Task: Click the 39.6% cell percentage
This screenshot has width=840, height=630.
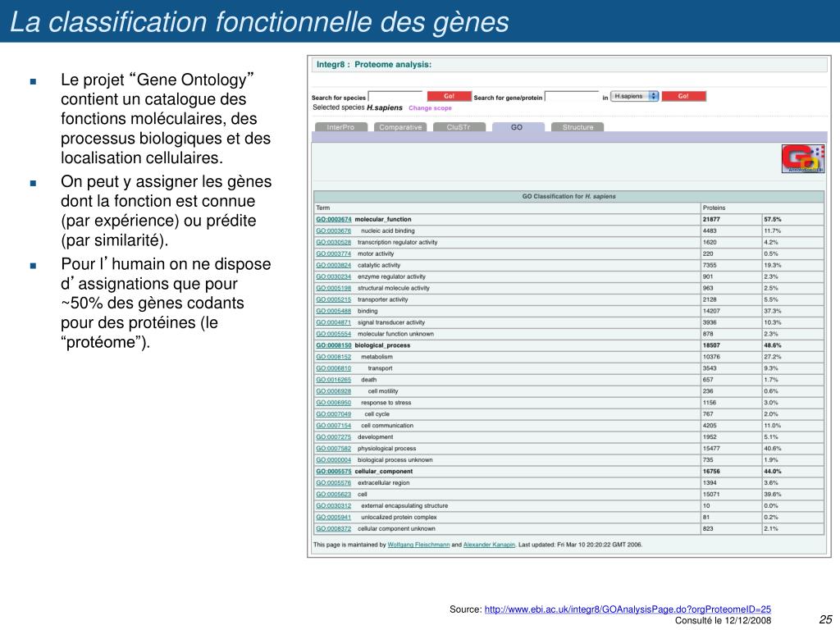Action: point(793,495)
